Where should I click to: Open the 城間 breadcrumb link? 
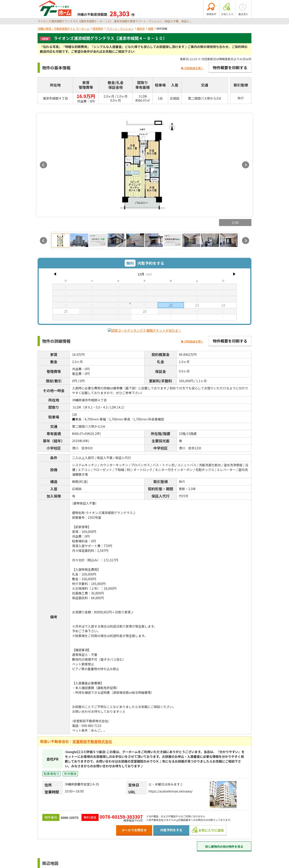coord(151,29)
